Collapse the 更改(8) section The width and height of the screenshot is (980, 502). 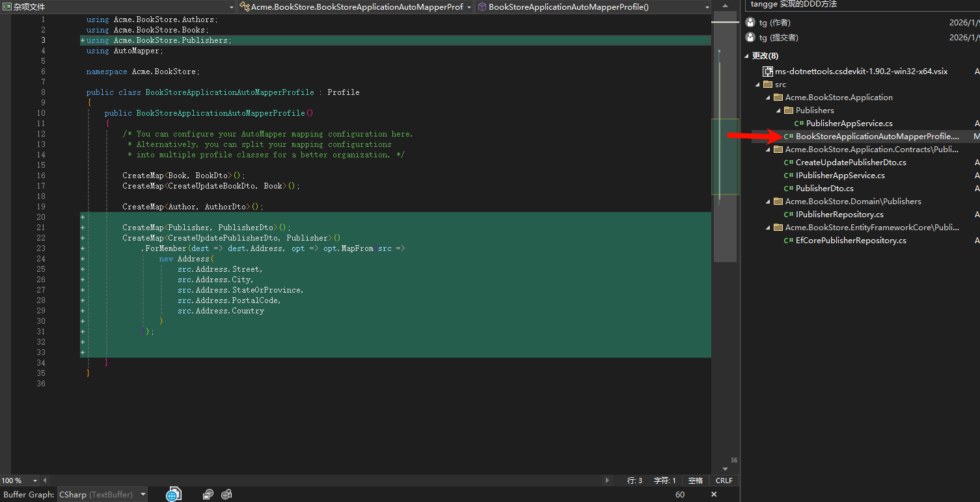747,56
